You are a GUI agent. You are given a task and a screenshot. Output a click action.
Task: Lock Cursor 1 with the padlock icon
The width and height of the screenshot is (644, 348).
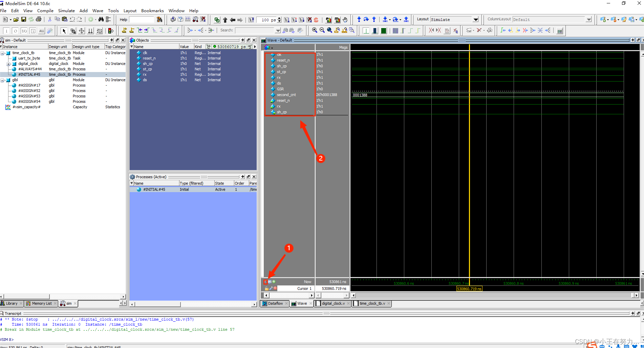(266, 288)
